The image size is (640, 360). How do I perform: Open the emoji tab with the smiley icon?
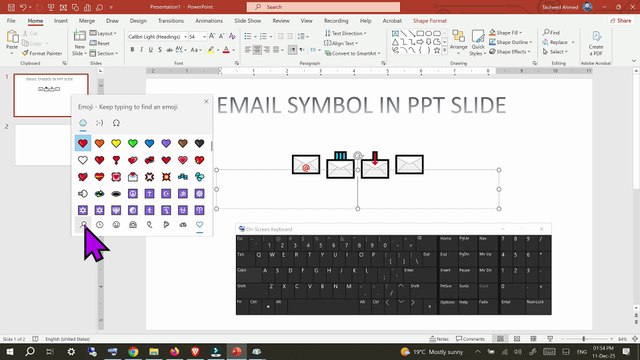83,123
